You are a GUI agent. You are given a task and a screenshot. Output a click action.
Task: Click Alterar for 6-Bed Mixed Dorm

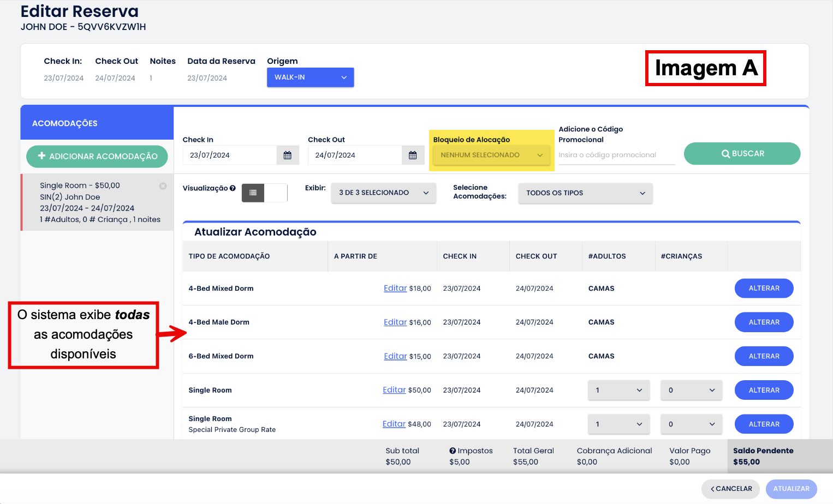pos(764,356)
